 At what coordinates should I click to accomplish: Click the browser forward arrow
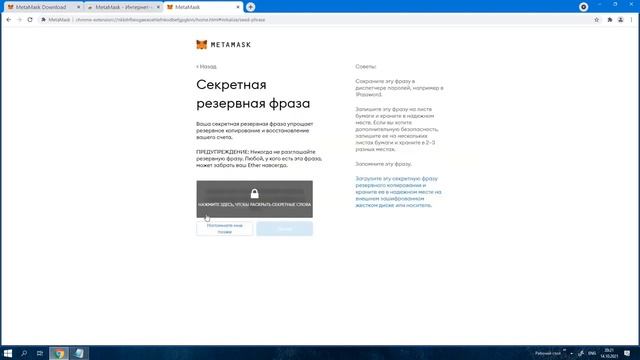(19, 20)
